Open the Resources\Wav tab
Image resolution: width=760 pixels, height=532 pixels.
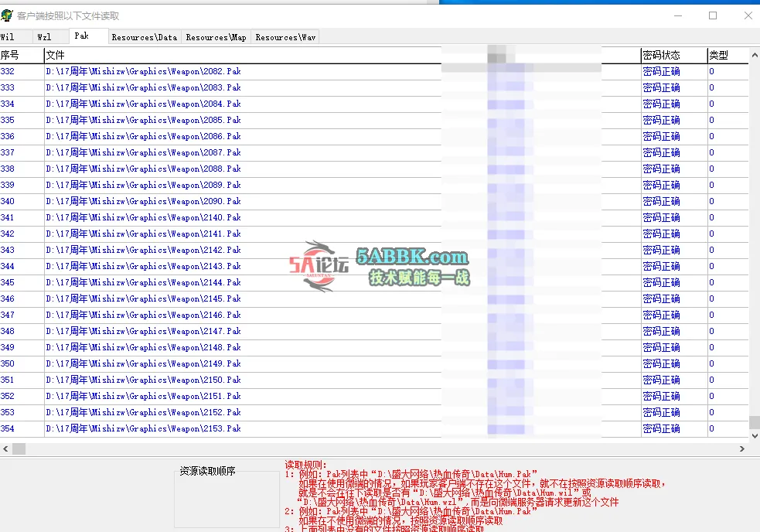285,37
